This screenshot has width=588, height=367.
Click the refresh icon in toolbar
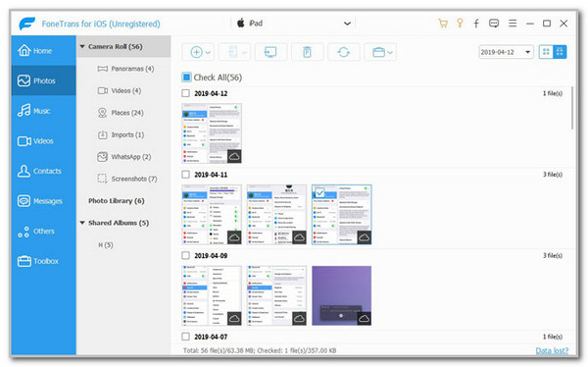point(343,52)
